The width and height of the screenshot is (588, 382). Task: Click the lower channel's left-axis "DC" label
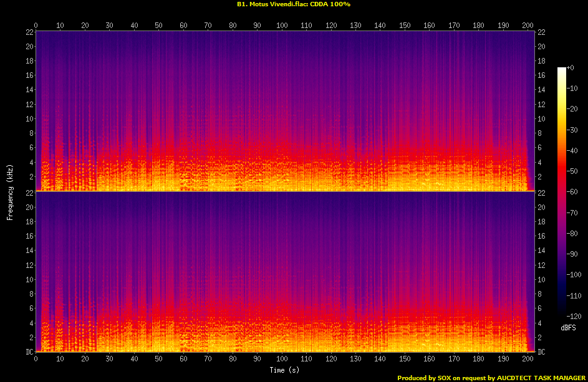click(28, 352)
